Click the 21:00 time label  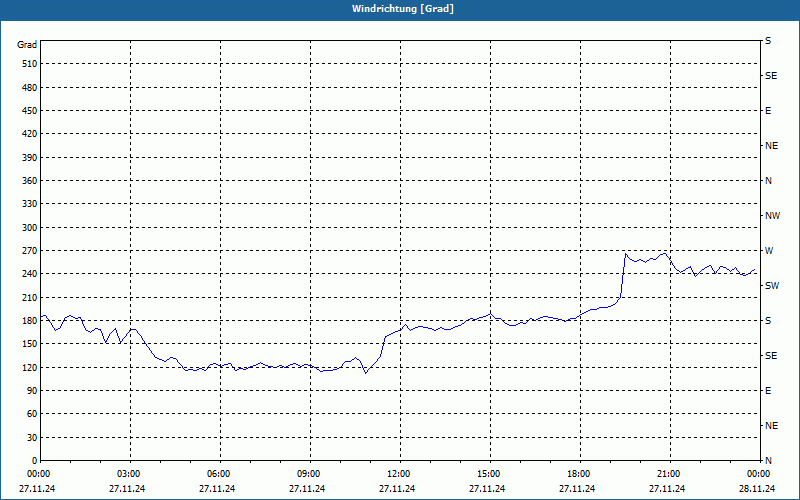pyautogui.click(x=670, y=474)
